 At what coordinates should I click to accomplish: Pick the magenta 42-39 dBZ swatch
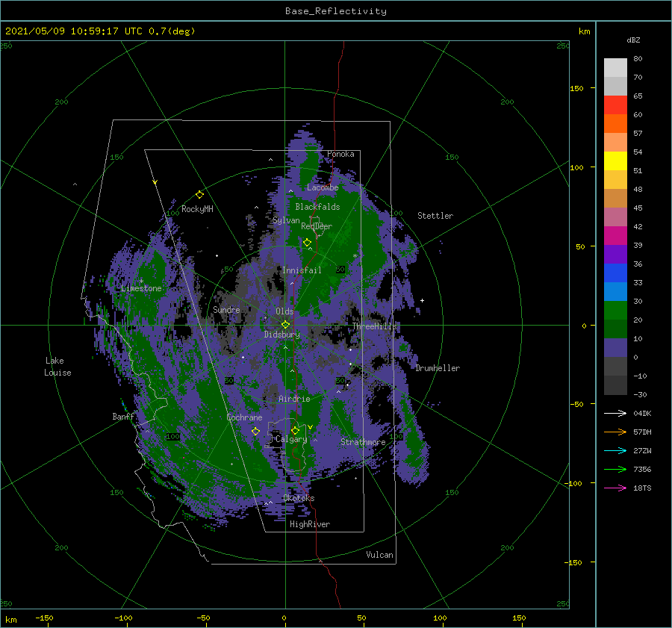point(615,236)
